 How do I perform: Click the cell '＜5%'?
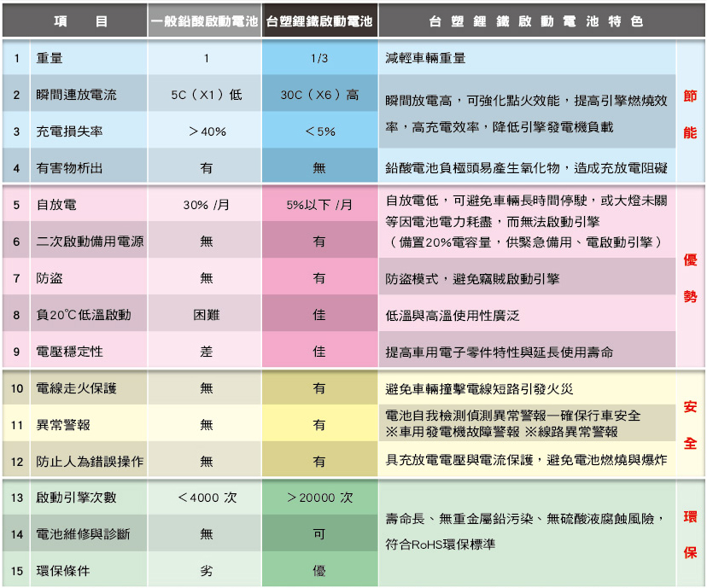(319, 131)
